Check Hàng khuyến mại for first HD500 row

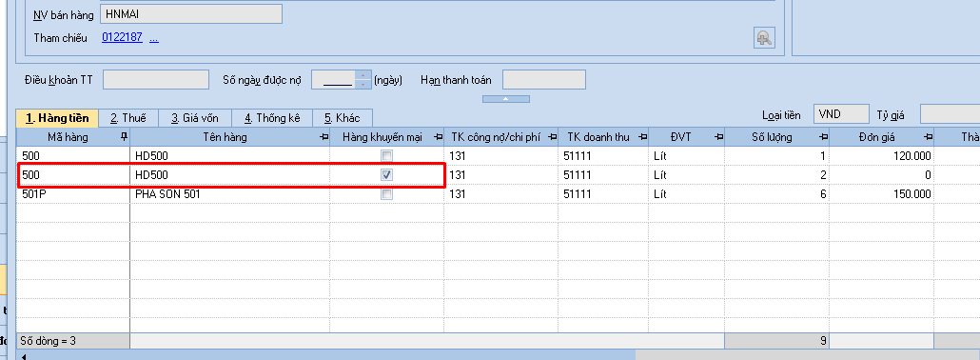coord(387,156)
